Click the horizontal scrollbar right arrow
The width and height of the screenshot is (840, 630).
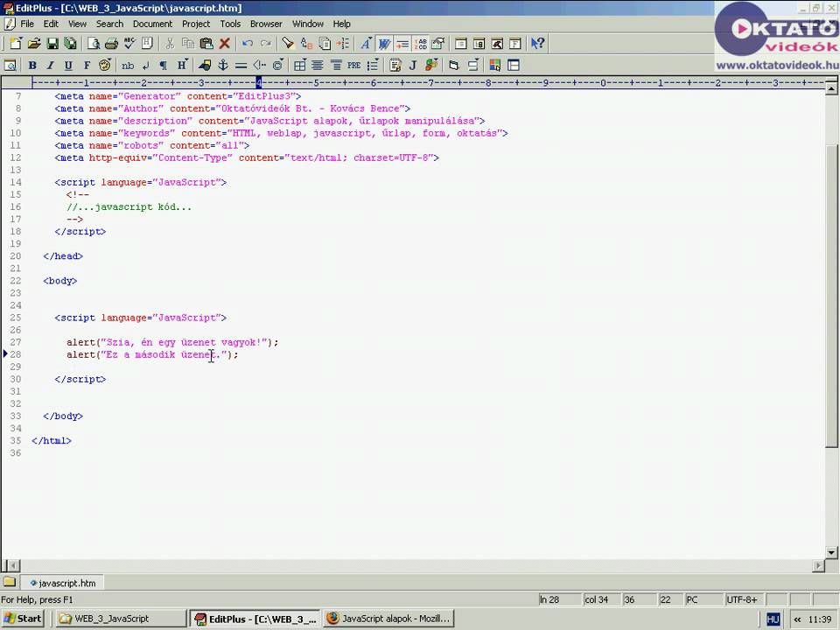click(819, 565)
